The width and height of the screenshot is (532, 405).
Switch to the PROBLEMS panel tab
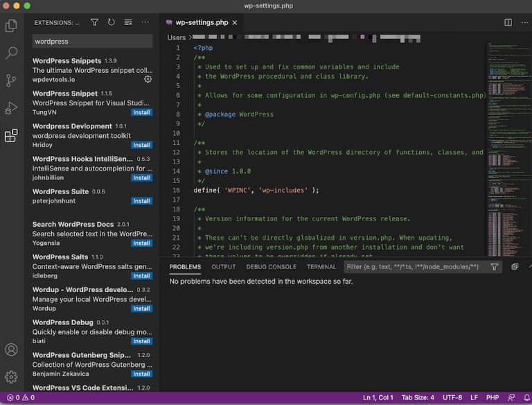[185, 267]
